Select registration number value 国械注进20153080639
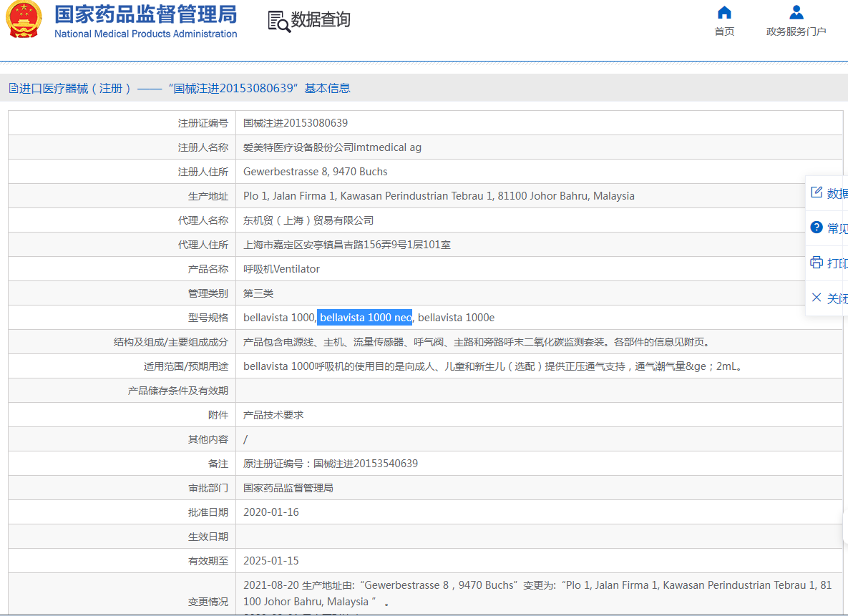Viewport: 848px width, 616px height. (x=296, y=123)
